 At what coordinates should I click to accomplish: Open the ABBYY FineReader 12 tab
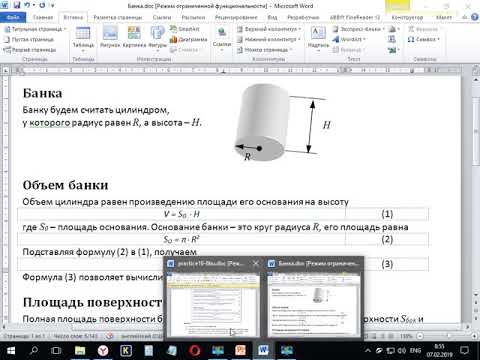pos(355,17)
